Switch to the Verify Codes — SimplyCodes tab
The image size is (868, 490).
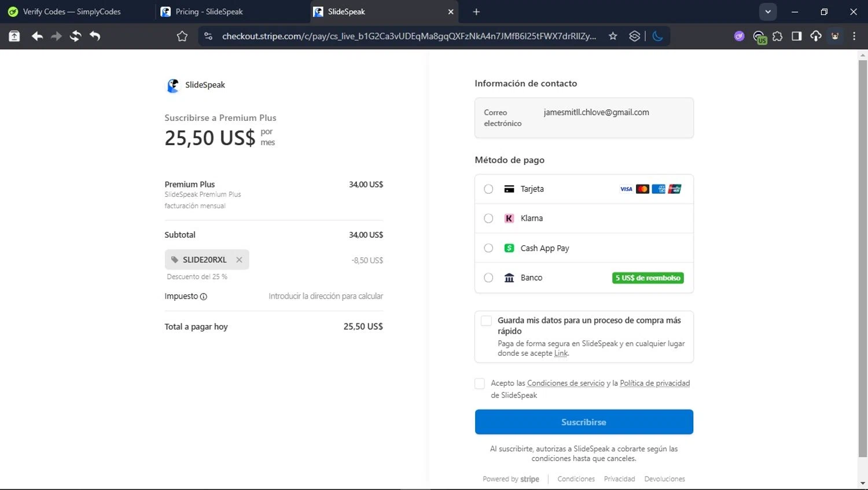click(72, 12)
